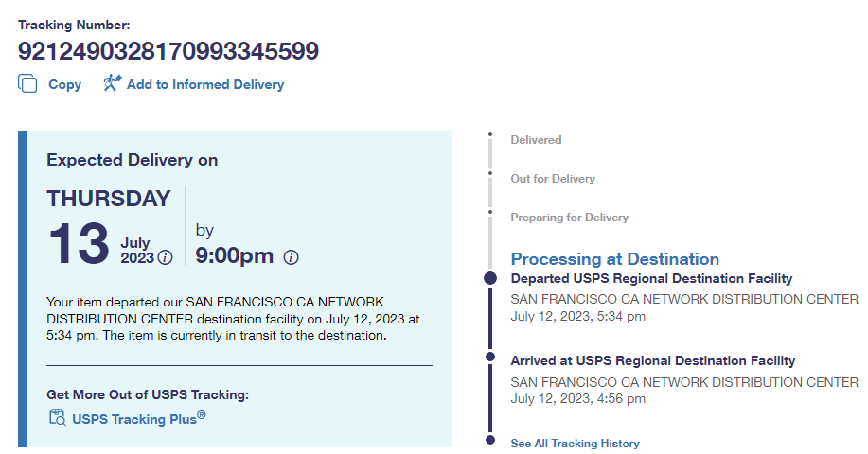The height and width of the screenshot is (454, 868).
Task: Click the timeline dot beside See All Tracking History
Action: (490, 440)
